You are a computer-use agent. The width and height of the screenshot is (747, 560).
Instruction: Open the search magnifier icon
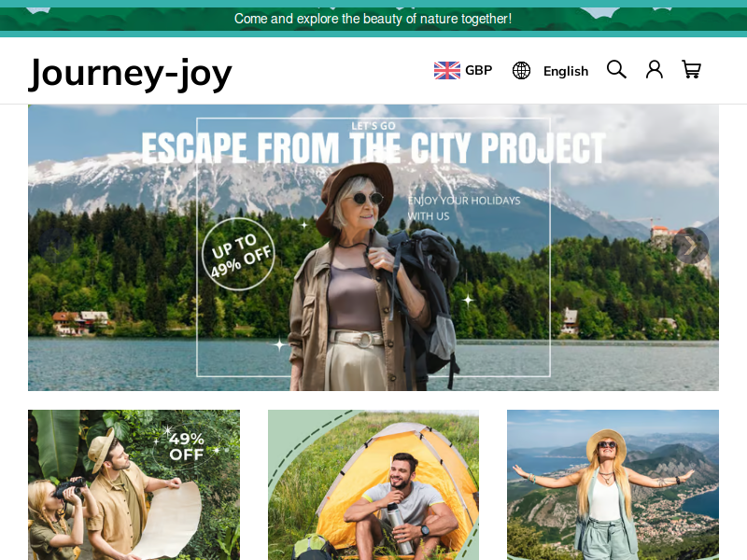616,69
